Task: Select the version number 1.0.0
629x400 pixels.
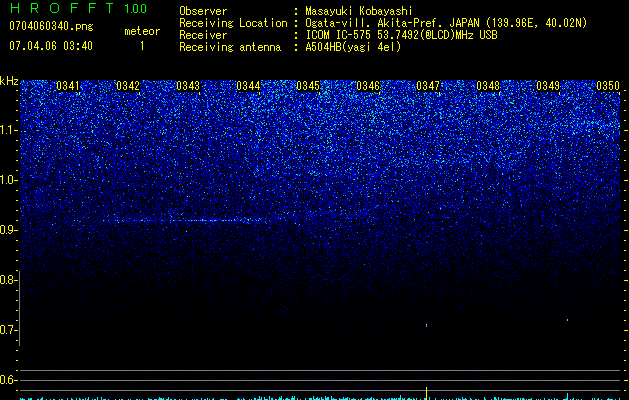Action: [x=136, y=9]
